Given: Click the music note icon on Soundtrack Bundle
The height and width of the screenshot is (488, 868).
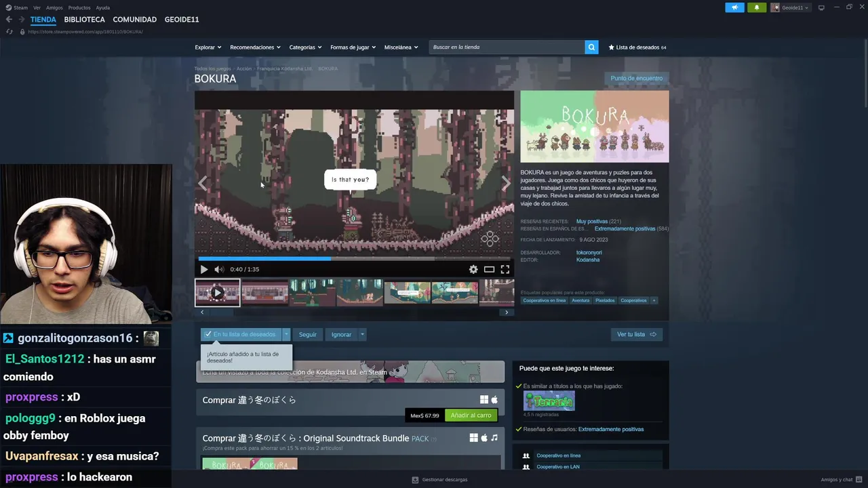Looking at the screenshot, I should point(494,438).
